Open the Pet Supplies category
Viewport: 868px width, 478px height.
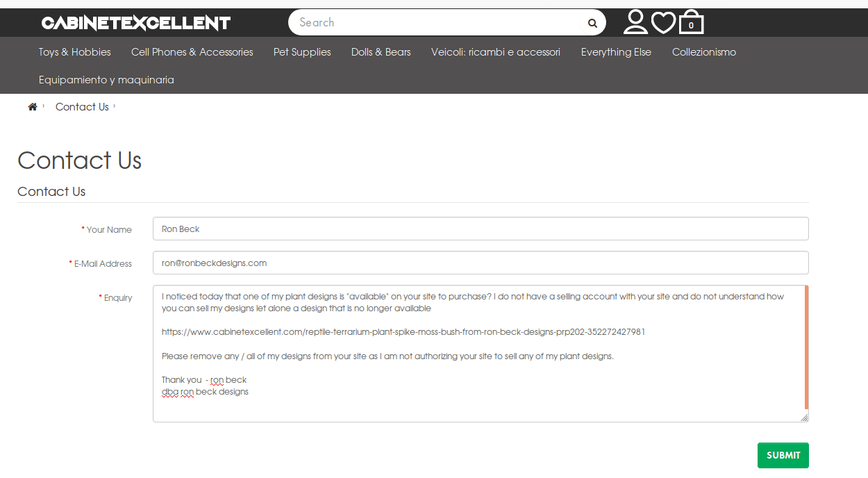tap(302, 52)
